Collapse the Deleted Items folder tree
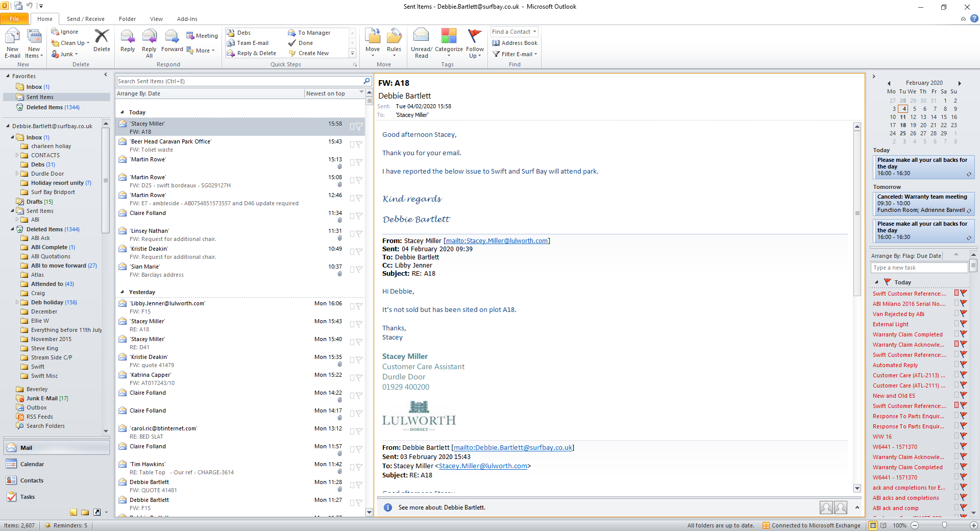 13,229
